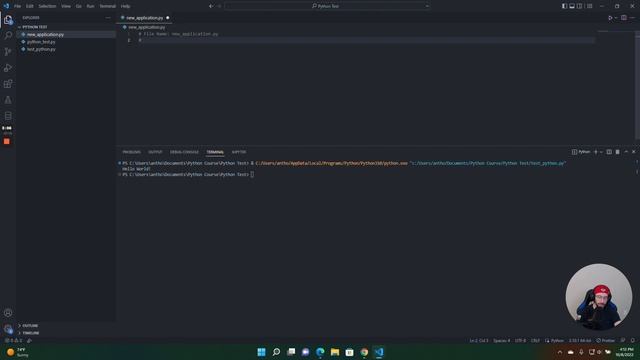640x360 pixels.
Task: Open the terminal launch profile dropdown arrow
Action: (601, 152)
